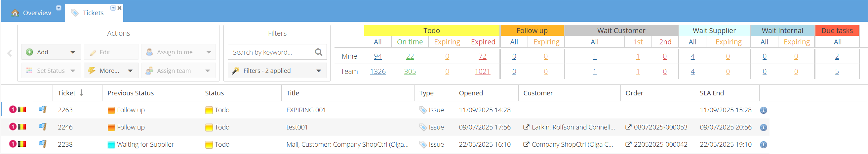Expand the Filters - 2 applied dropdown
Image resolution: width=868 pixels, height=154 pixels.
[318, 71]
